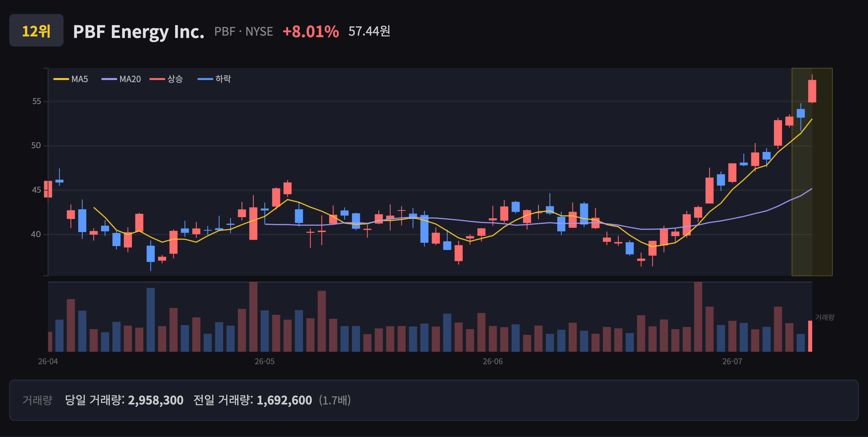Click the end of the yellow MA5 line
Screen dimensions: 868x437
812,119
